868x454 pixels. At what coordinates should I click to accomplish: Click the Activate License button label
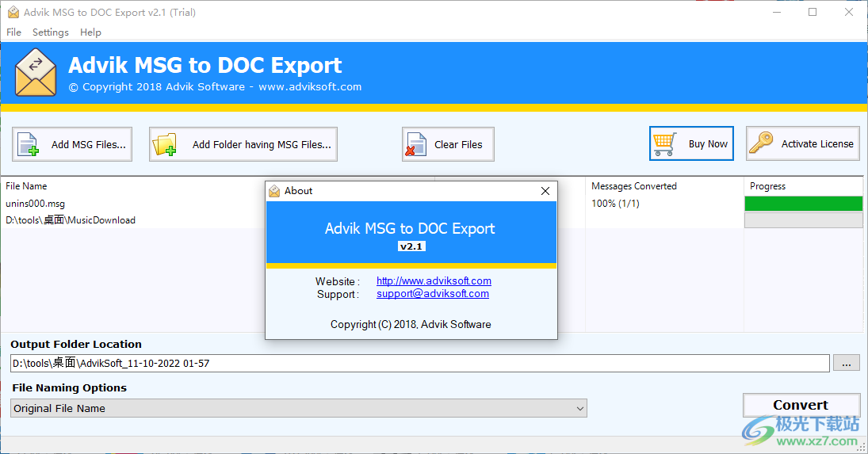(817, 143)
